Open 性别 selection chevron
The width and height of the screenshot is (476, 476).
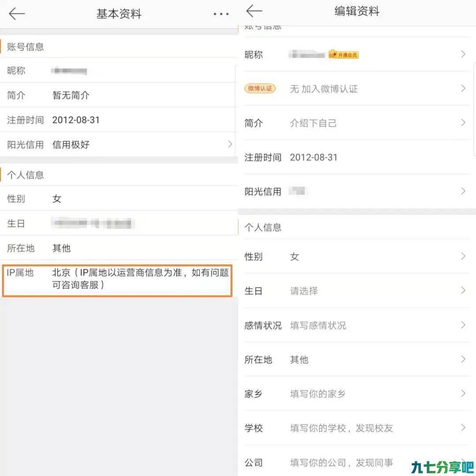[463, 256]
